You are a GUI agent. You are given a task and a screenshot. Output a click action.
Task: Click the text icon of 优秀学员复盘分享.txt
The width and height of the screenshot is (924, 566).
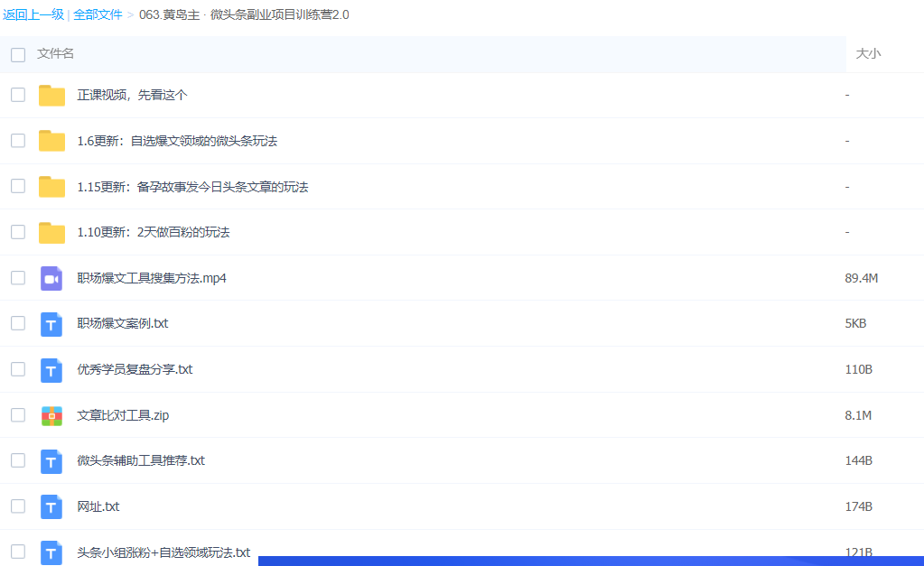pos(51,369)
